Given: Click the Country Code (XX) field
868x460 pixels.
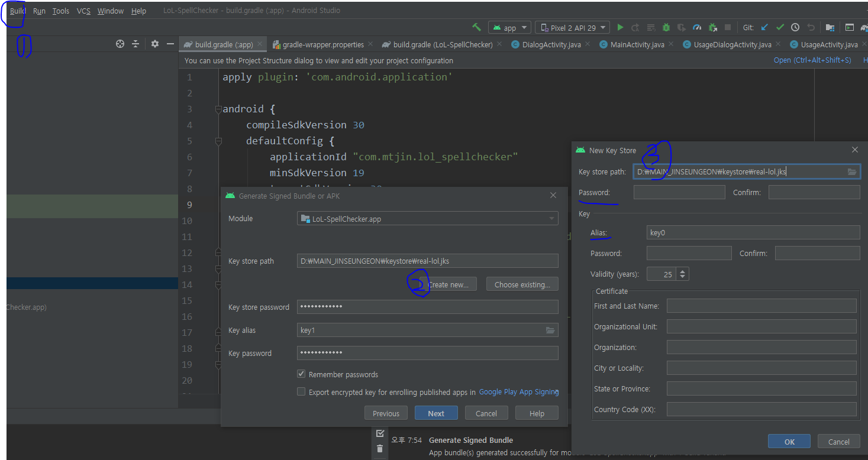Looking at the screenshot, I should click(761, 409).
